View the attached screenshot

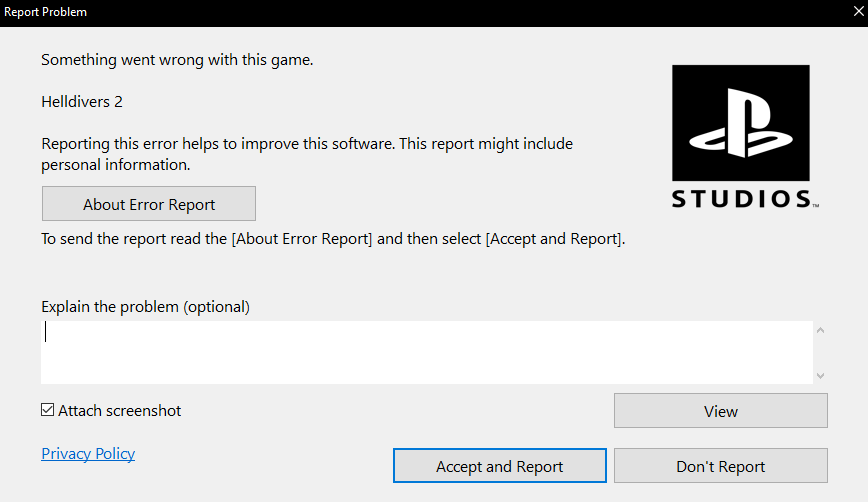click(721, 411)
